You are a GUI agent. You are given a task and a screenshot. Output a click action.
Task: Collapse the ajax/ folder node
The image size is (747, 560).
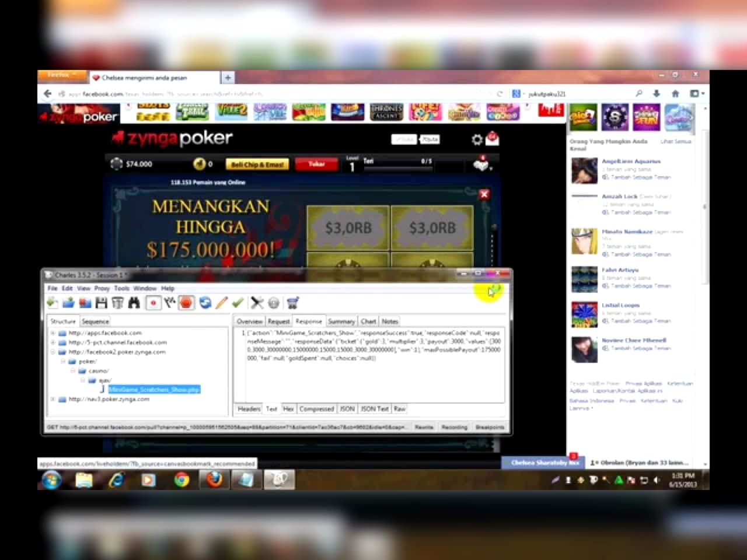83,380
